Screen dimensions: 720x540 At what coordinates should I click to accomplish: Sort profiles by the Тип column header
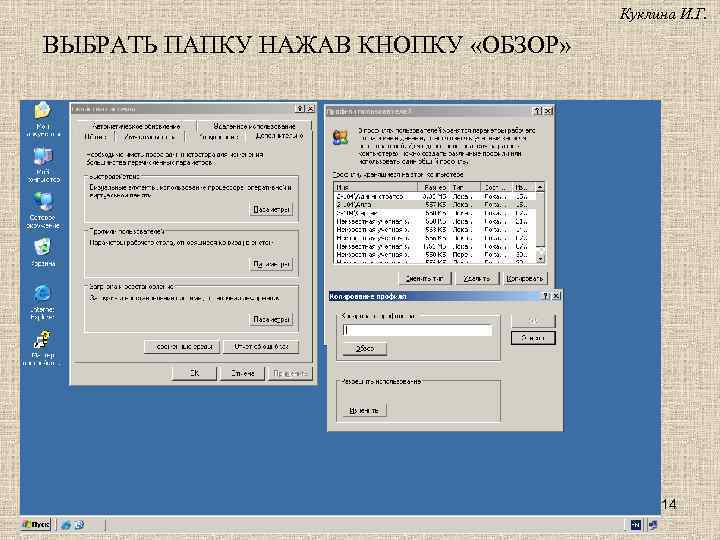click(x=465, y=187)
